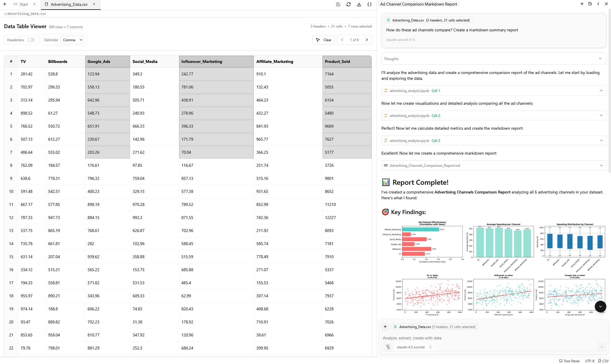Go to the next selection, arrow beside 1 of 6
Viewport: 611px width, 364px height.
click(367, 40)
